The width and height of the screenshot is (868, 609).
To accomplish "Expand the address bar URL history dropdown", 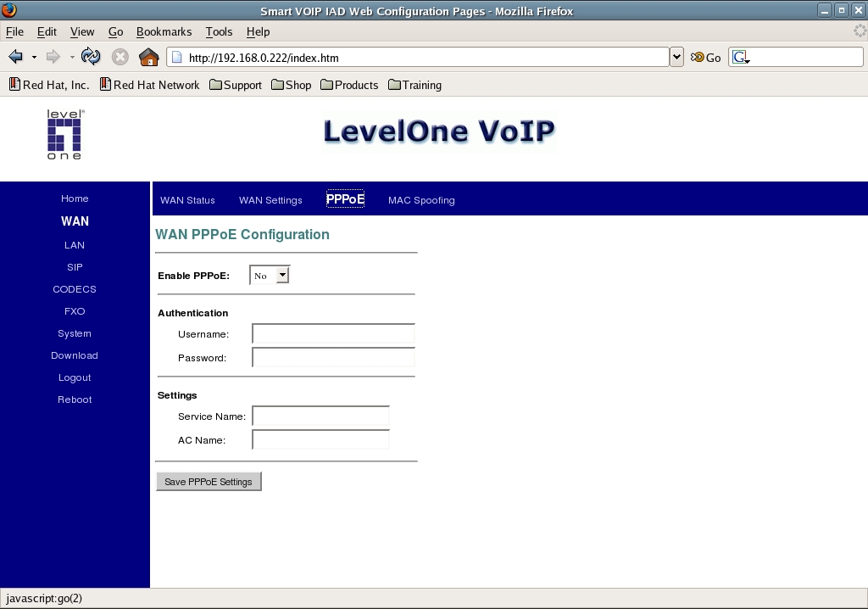I will (x=676, y=57).
